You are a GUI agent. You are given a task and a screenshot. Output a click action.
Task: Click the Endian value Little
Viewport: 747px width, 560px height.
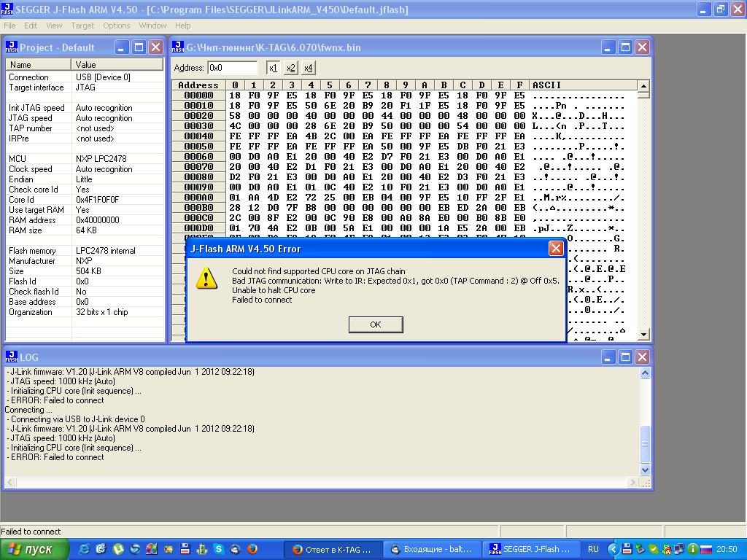click(84, 179)
